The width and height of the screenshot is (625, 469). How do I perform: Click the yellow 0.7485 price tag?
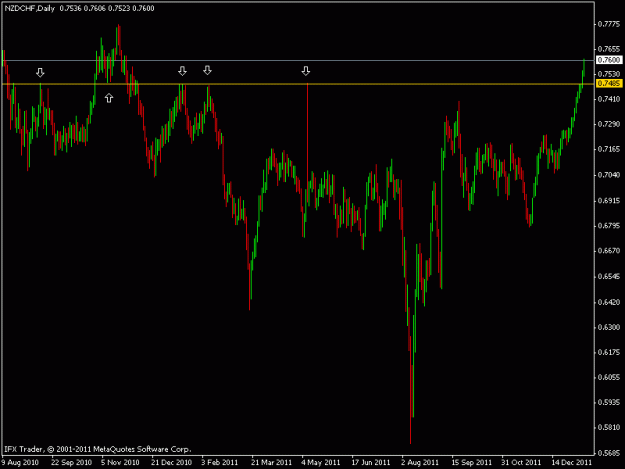pyautogui.click(x=609, y=83)
